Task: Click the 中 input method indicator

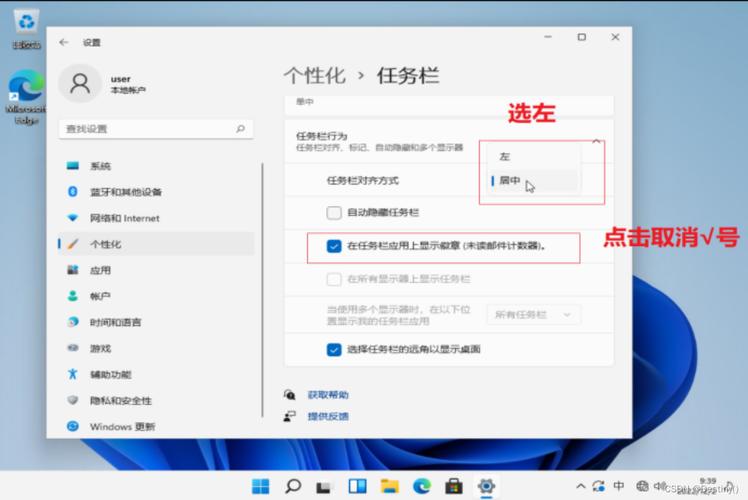Action: pos(619,486)
